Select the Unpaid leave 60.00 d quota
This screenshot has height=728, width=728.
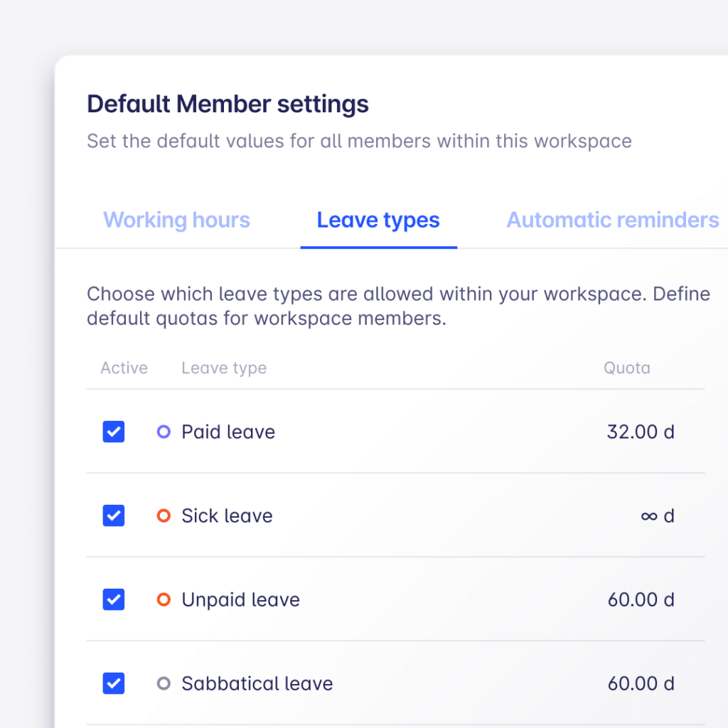pyautogui.click(x=640, y=599)
